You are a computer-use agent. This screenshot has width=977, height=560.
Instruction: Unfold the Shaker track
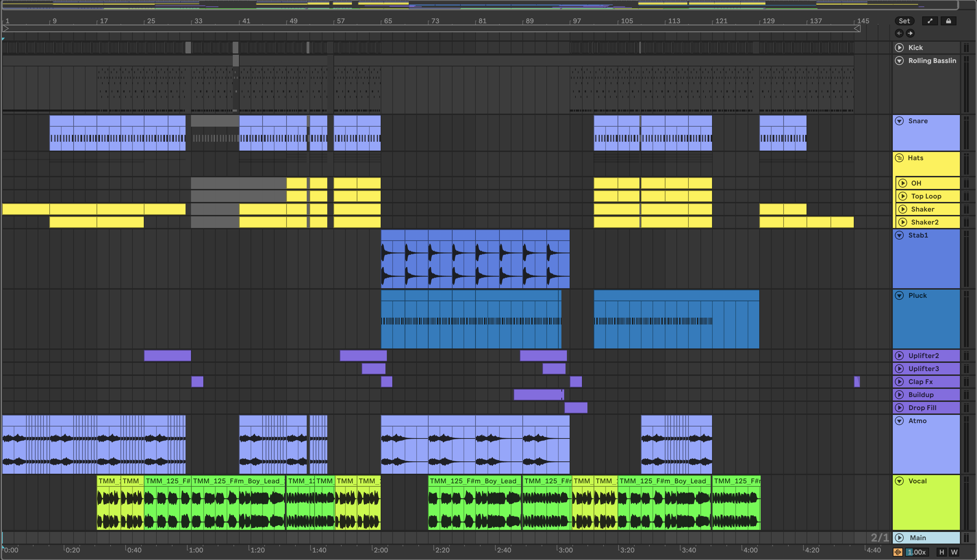point(902,209)
